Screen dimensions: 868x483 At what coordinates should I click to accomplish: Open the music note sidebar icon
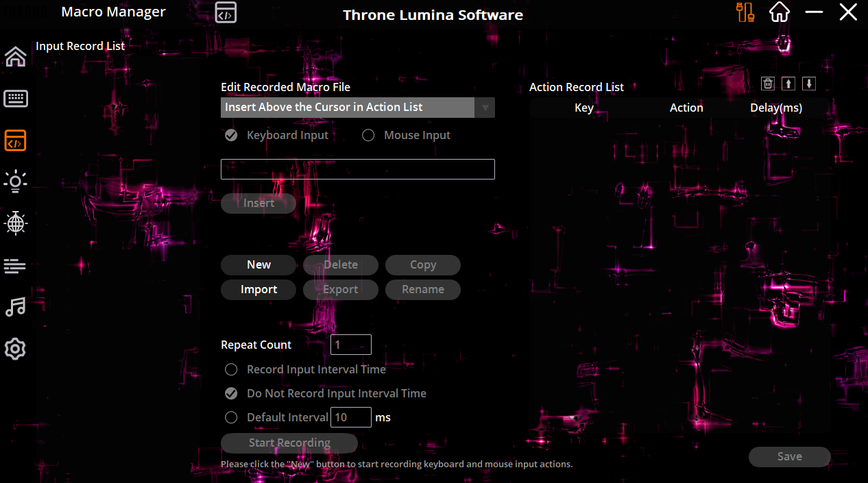coord(15,307)
